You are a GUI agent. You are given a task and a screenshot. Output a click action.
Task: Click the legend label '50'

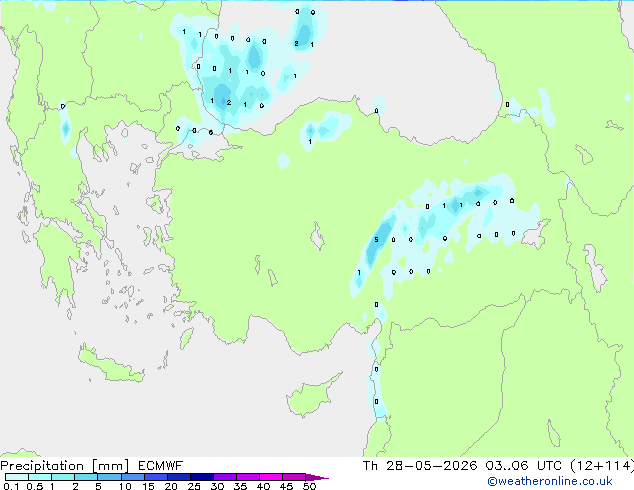tap(309, 486)
